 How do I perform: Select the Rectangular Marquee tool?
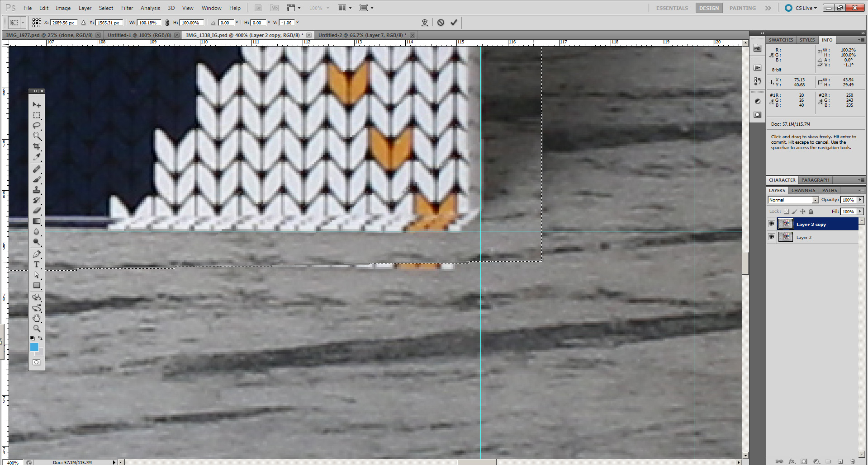(x=37, y=115)
